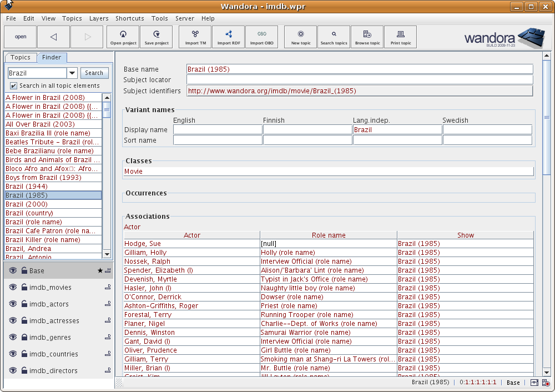Click the Subject locator input field
Screen dimensions: 555x392
click(x=359, y=80)
